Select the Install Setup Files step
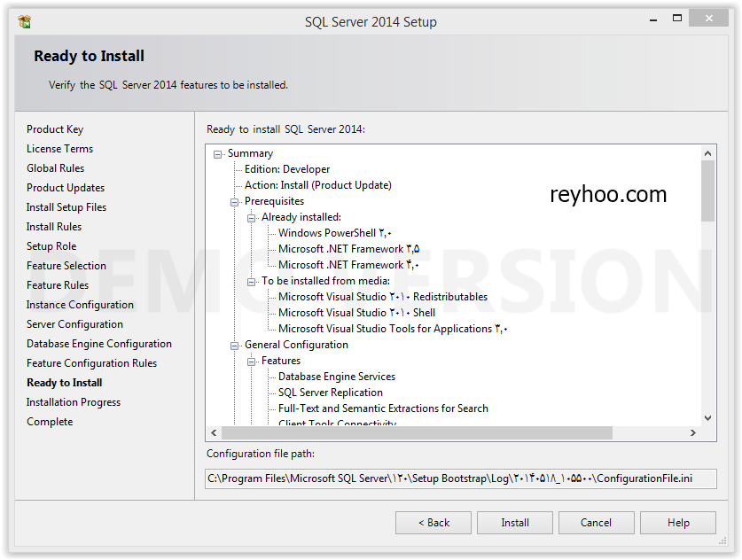 tap(66, 207)
